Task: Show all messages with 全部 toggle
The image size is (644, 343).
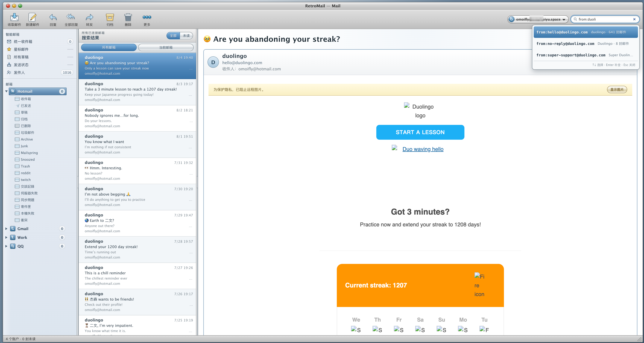Action: point(173,36)
